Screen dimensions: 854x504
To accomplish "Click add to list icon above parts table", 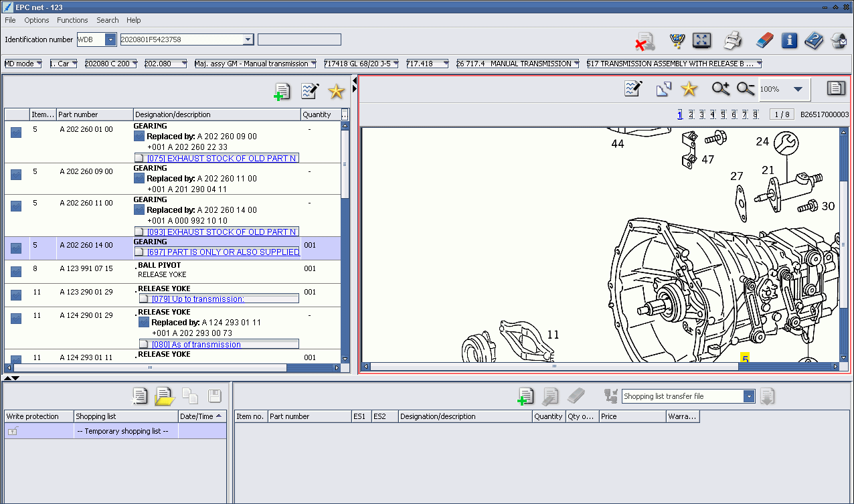I will pos(282,92).
